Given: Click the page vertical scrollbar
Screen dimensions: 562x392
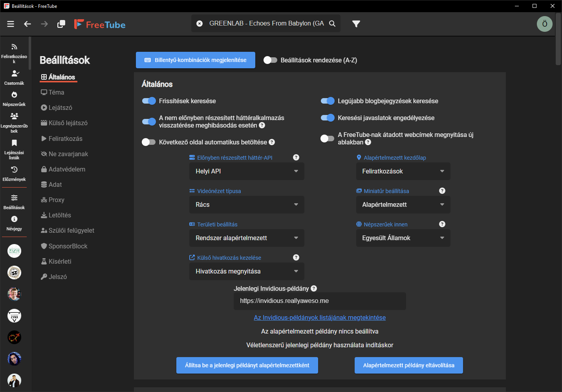Looking at the screenshot, I should tap(558, 39).
